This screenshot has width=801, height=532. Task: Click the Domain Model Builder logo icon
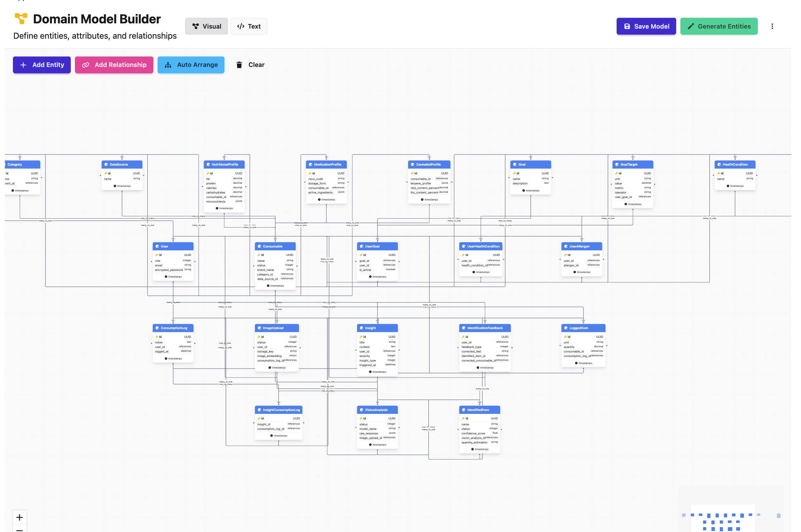tap(21, 19)
